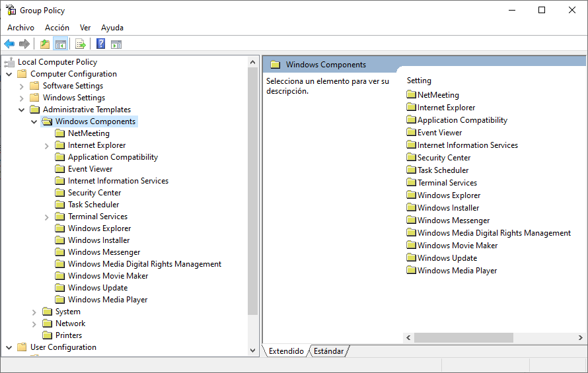
Task: Switch to the Extendido tab
Action: pyautogui.click(x=286, y=351)
